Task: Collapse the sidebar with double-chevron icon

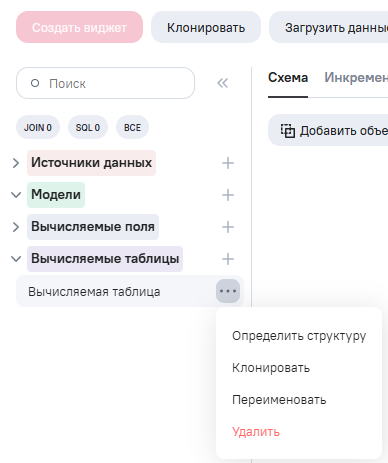Action: point(223,83)
